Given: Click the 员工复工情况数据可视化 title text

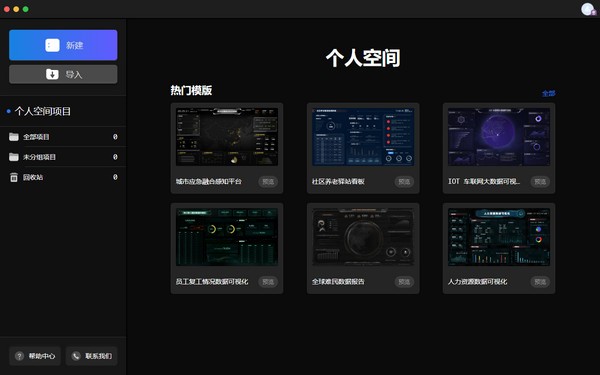Looking at the screenshot, I should coord(212,282).
